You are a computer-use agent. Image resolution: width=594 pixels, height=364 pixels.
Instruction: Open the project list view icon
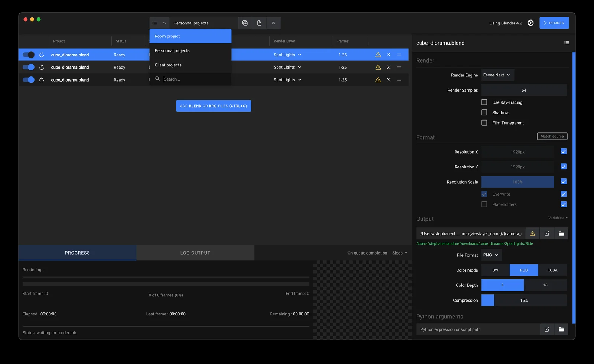click(154, 23)
